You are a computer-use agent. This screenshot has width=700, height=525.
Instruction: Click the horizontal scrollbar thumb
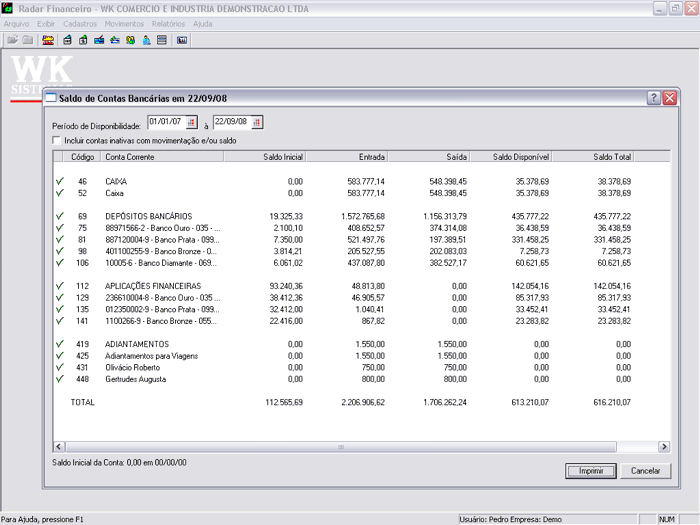click(x=340, y=446)
